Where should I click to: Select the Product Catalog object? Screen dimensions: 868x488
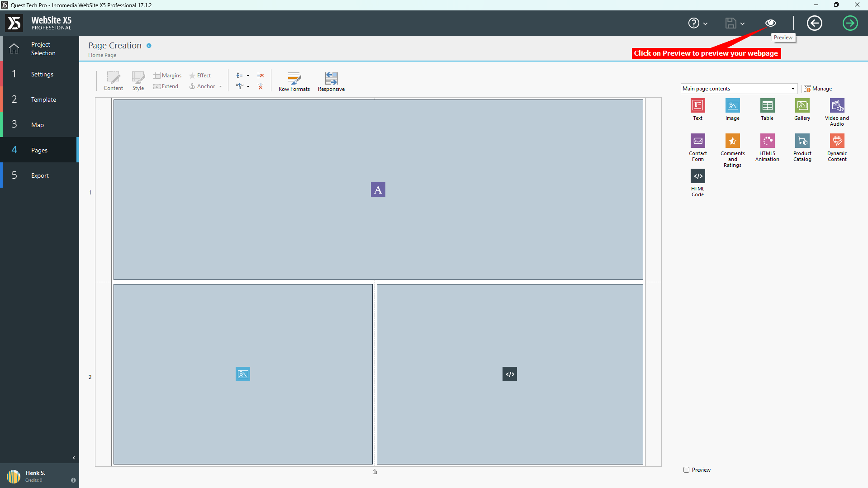click(802, 148)
